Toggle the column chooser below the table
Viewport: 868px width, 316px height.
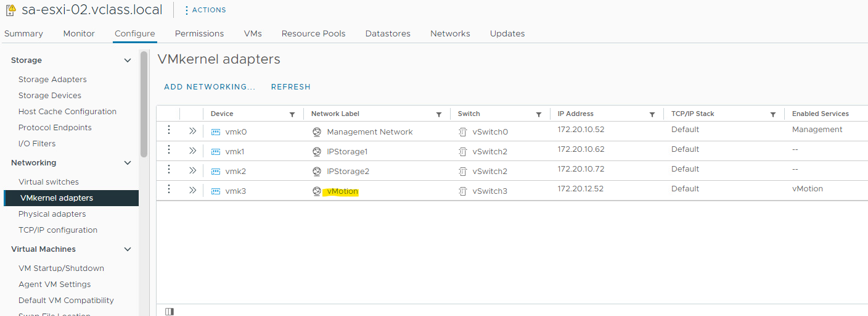click(x=170, y=312)
